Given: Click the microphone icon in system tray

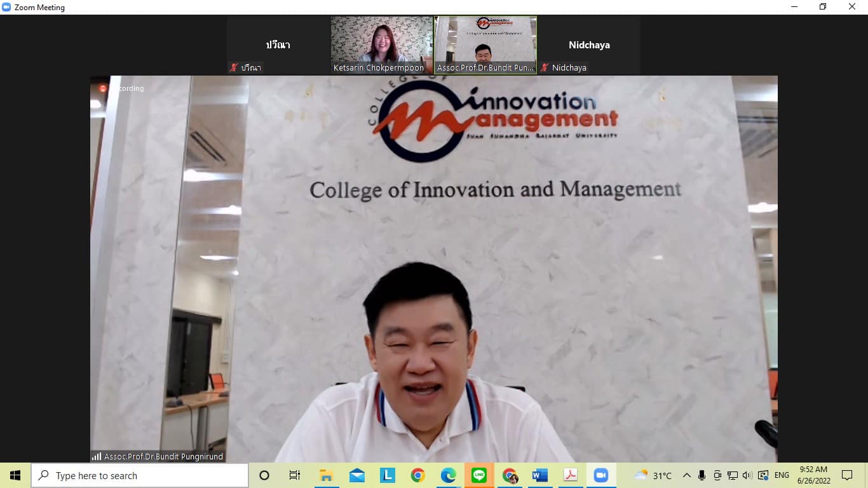Looking at the screenshot, I should (x=702, y=475).
